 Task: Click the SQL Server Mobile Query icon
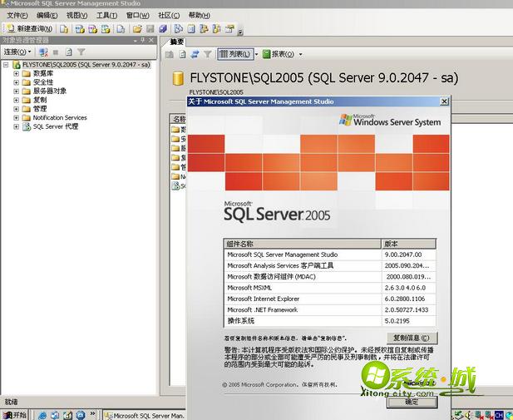point(121,29)
